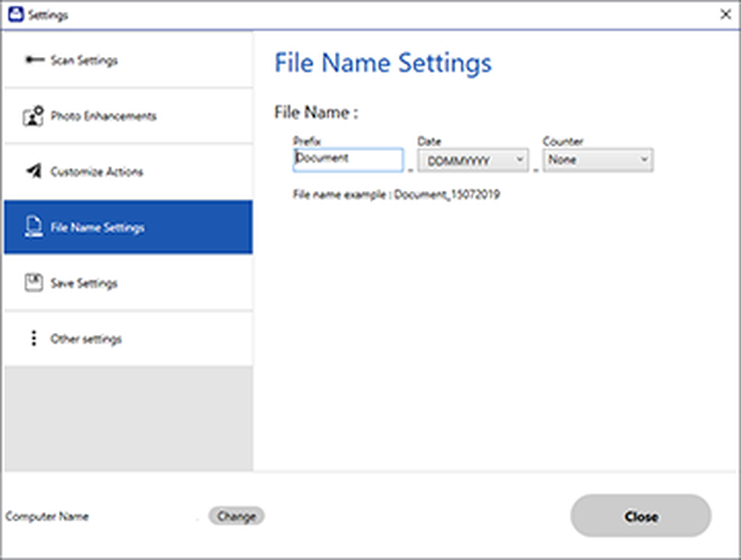Click the Other settings three-dot icon
The image size is (741, 560).
point(34,338)
